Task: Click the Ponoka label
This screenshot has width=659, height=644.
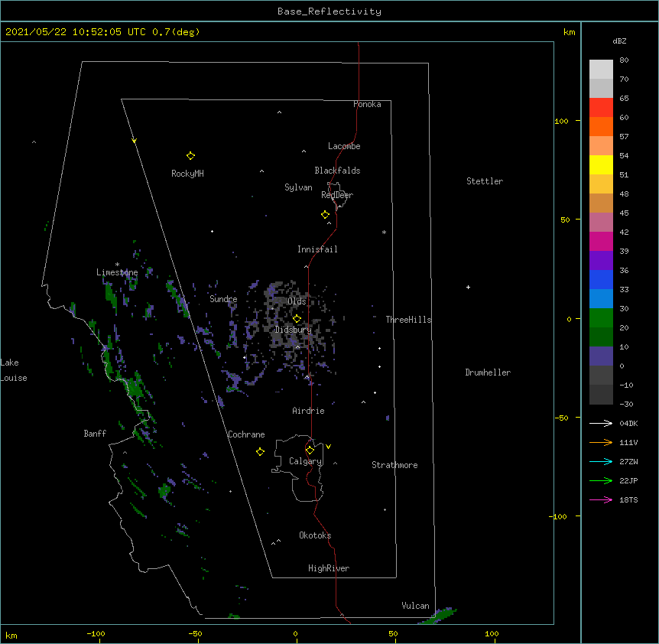Action: click(367, 104)
